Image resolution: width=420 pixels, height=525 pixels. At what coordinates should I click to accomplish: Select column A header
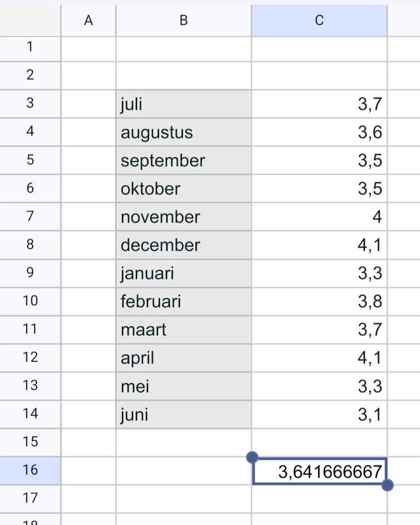point(88,21)
